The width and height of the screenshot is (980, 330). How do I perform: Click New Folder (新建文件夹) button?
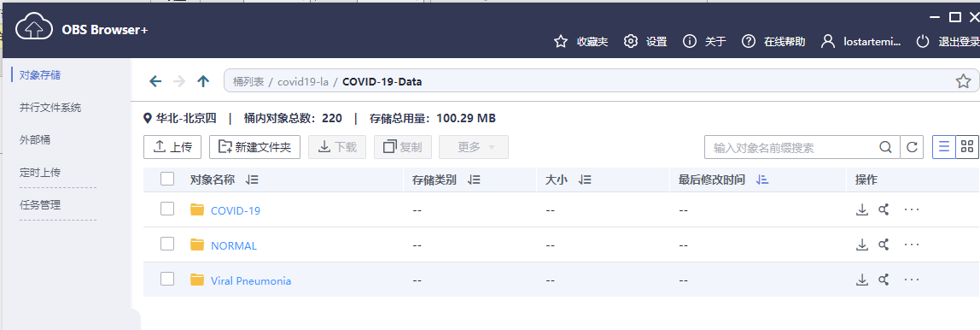[254, 147]
